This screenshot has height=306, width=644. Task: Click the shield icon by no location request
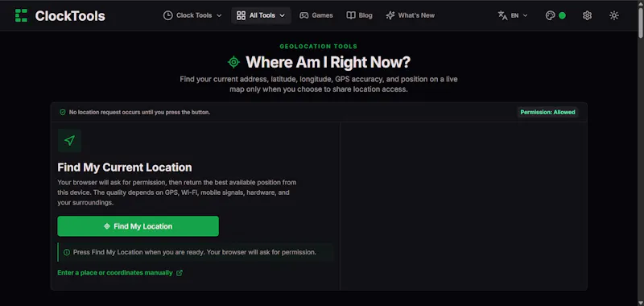click(63, 112)
